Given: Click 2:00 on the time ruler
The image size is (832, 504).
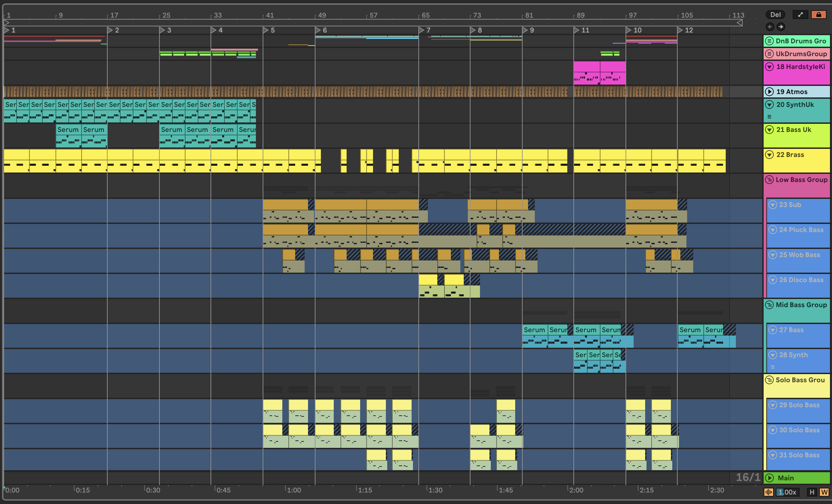Looking at the screenshot, I should click(575, 490).
